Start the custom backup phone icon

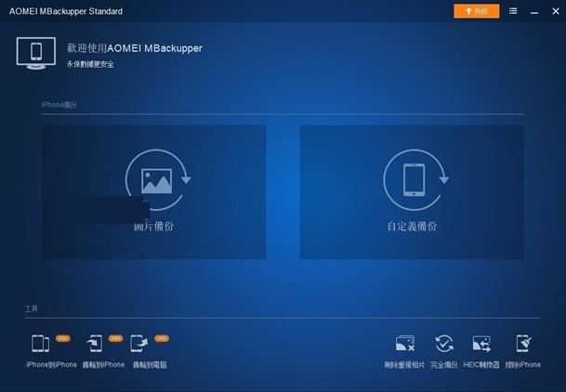click(415, 179)
